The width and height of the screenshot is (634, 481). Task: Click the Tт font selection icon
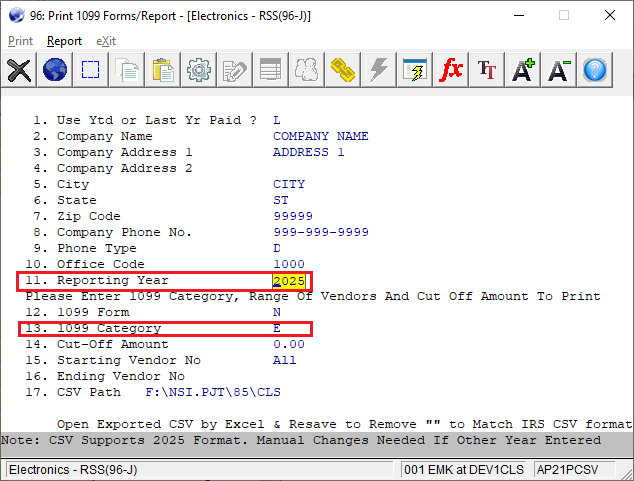pyautogui.click(x=487, y=70)
